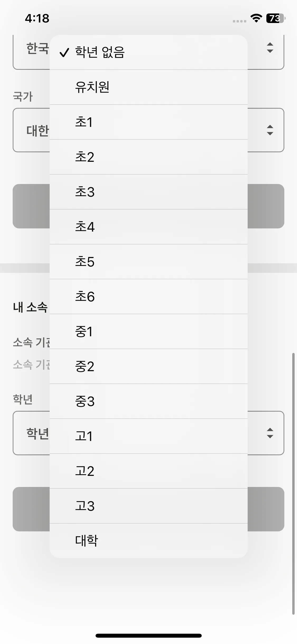Screen dimensions: 297x644
Task: Select 고2 grade option
Action: click(148, 471)
